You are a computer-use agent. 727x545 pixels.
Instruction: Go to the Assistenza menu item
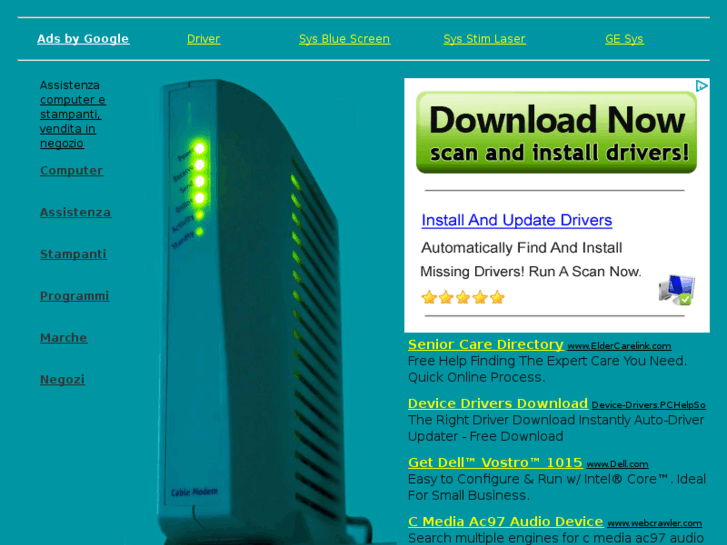[x=75, y=212]
